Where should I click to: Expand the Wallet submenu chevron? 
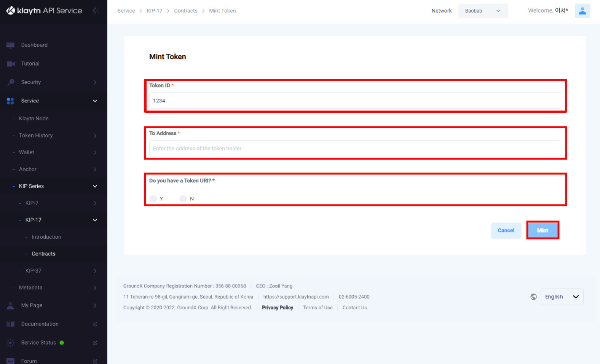coord(95,152)
